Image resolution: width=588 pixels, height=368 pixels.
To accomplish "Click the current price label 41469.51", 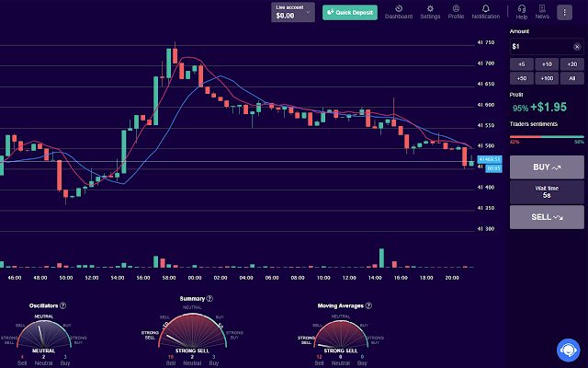I will click(490, 159).
